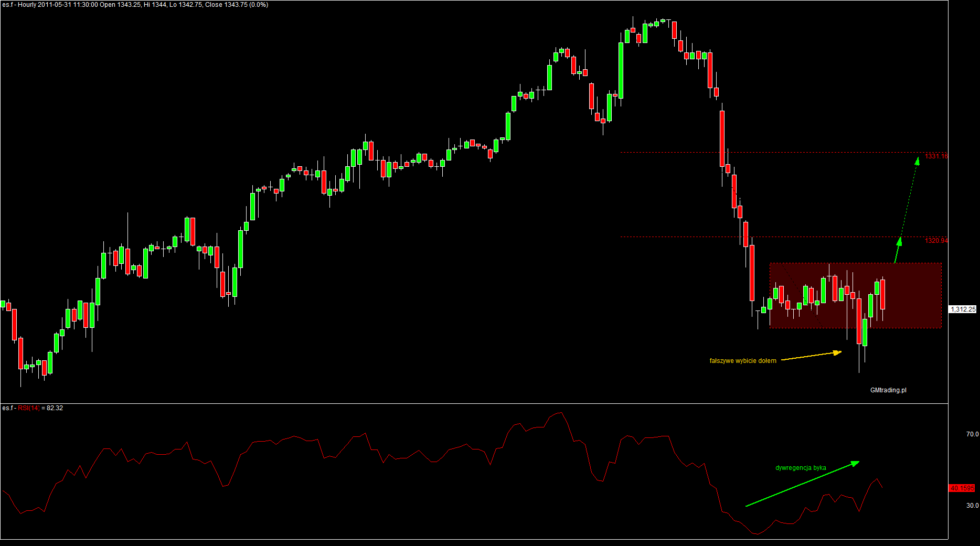The width and height of the screenshot is (980, 546).
Task: Click the 70.0 RSI axis value
Action: pyautogui.click(x=972, y=434)
